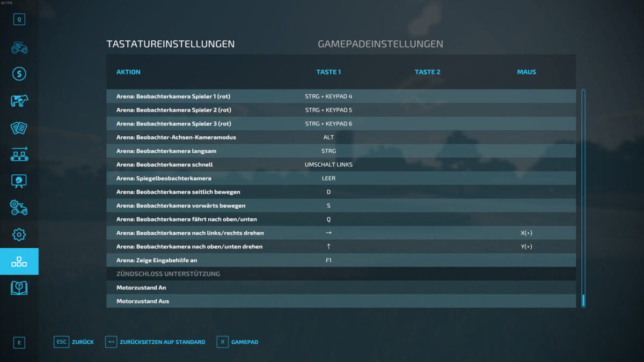
Task: Select the highlighted key bindings sidebar icon
Action: point(19,262)
